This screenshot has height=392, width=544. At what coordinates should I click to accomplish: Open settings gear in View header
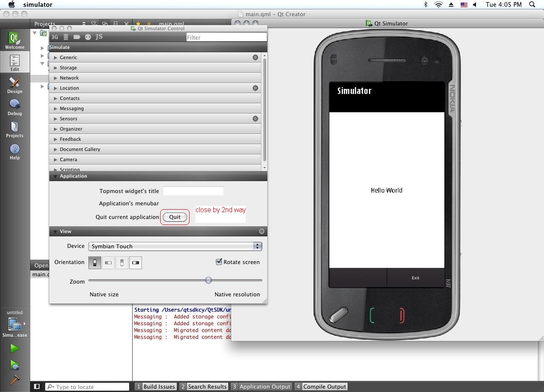[262, 231]
